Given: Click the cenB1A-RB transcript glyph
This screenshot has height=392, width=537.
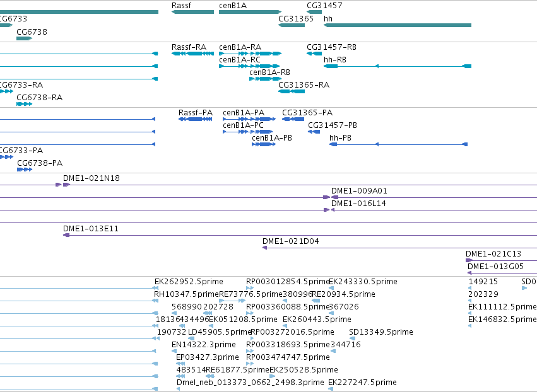Looking at the screenshot, I should pyautogui.click(x=266, y=79).
